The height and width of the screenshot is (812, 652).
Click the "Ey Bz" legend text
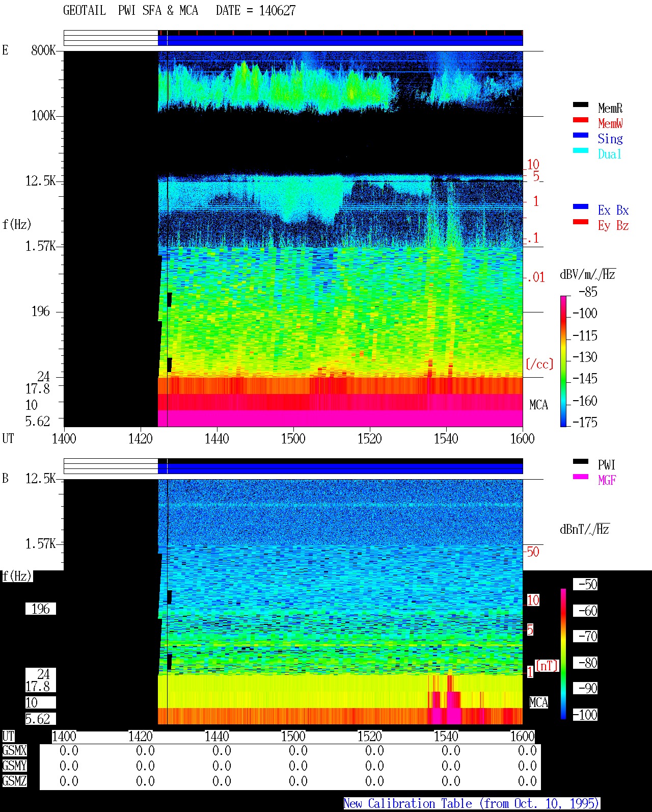coord(613,225)
